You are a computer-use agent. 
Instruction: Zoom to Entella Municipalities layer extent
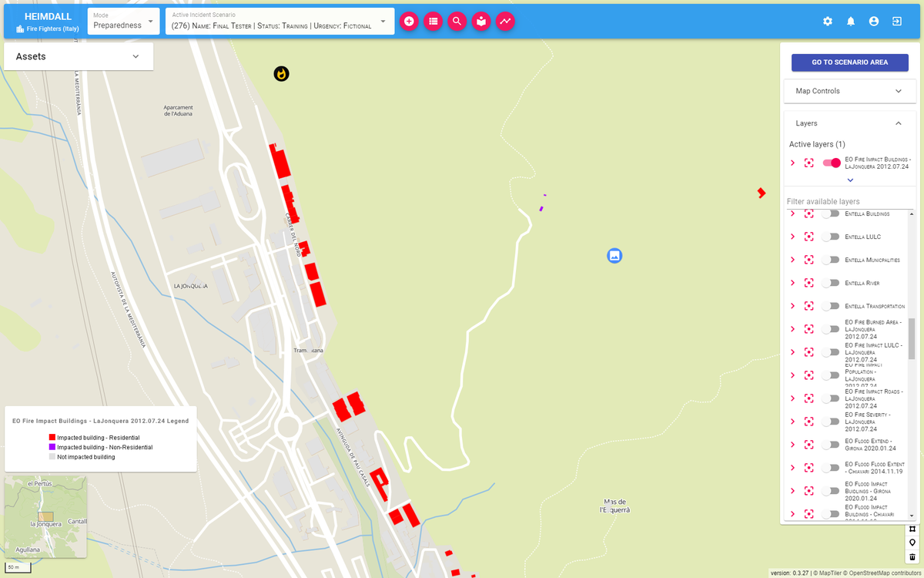click(808, 260)
